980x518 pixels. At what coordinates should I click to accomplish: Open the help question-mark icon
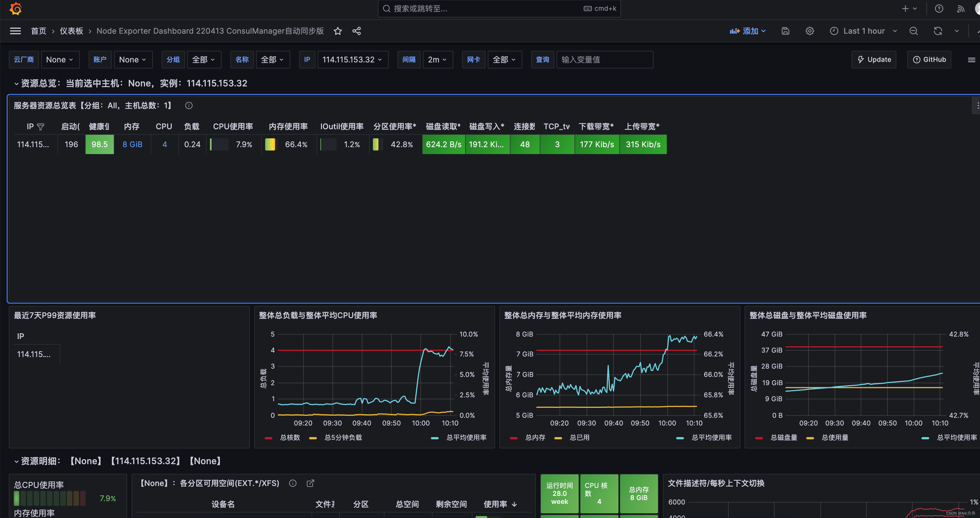(x=939, y=8)
